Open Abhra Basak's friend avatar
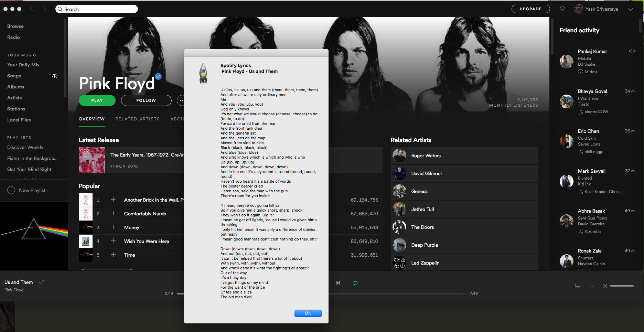The height and width of the screenshot is (332, 644). [x=567, y=221]
